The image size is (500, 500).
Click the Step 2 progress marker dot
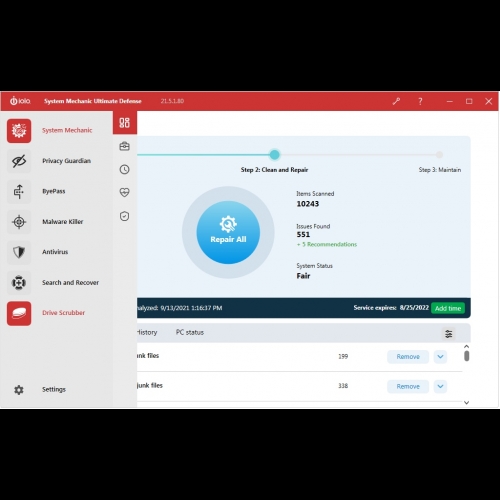point(275,154)
